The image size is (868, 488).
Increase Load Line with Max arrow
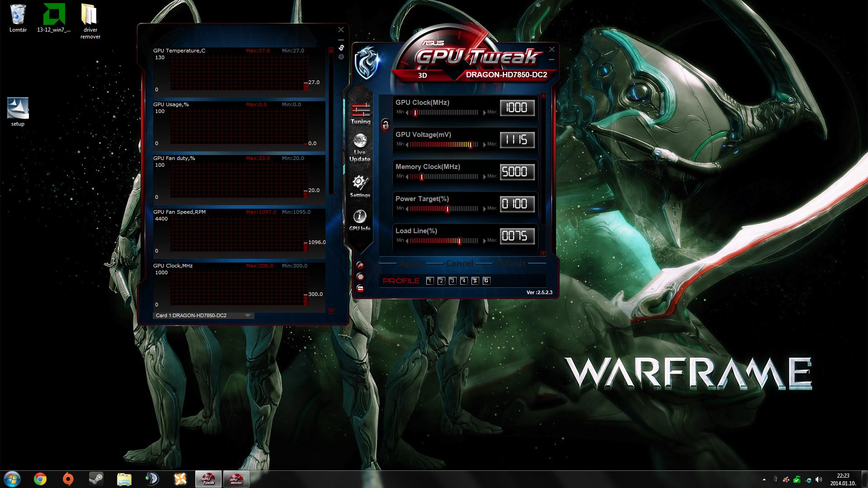pyautogui.click(x=485, y=241)
